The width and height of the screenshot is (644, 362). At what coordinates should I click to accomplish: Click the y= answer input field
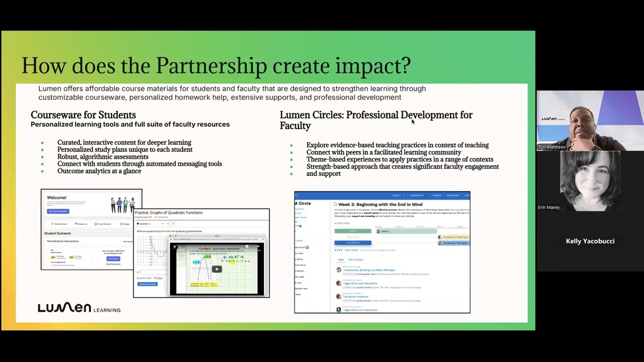[154, 272]
